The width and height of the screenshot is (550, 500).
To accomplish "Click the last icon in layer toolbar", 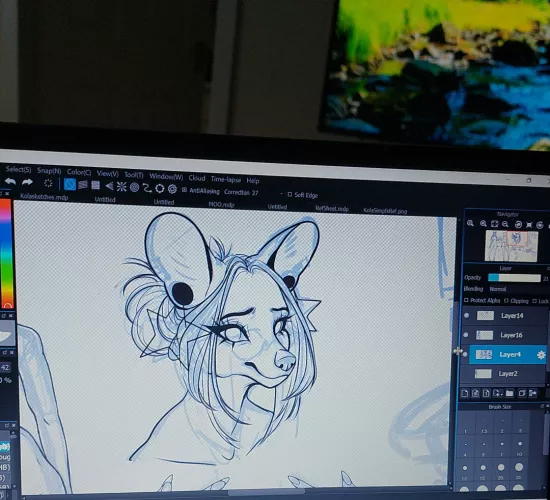I will click(x=533, y=393).
